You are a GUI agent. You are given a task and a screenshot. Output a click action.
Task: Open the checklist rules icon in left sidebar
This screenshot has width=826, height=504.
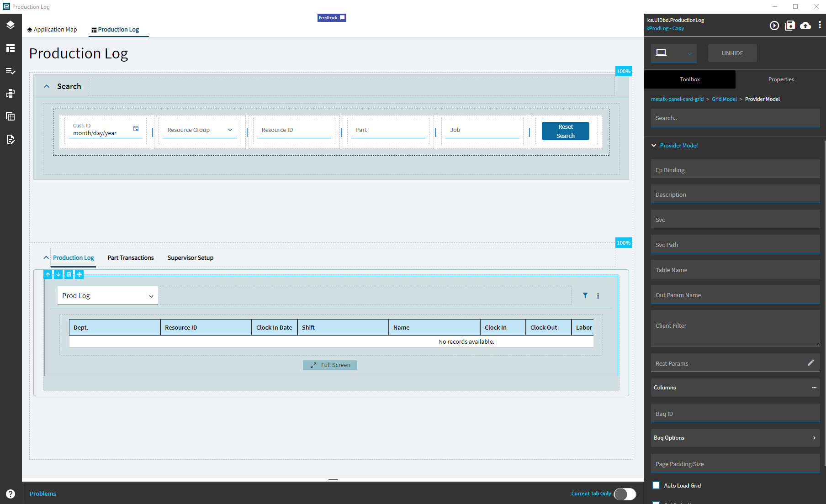tap(11, 71)
